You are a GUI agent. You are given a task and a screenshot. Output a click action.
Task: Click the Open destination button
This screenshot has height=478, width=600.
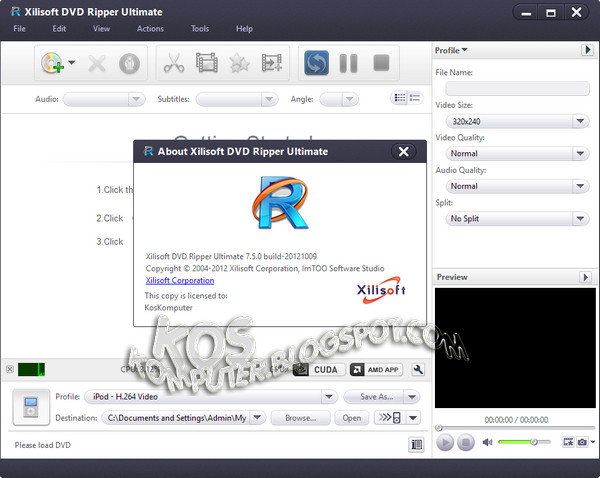(x=352, y=418)
